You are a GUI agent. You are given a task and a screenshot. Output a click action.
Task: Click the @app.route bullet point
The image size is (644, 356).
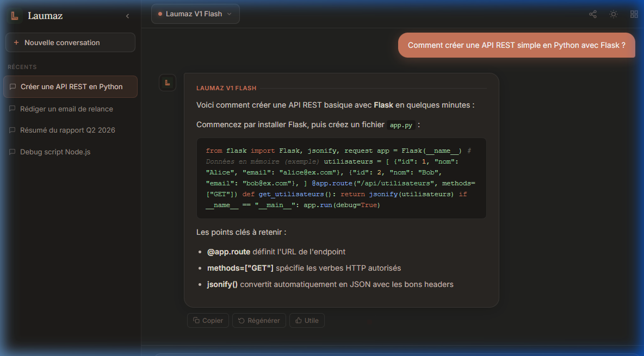pos(276,252)
